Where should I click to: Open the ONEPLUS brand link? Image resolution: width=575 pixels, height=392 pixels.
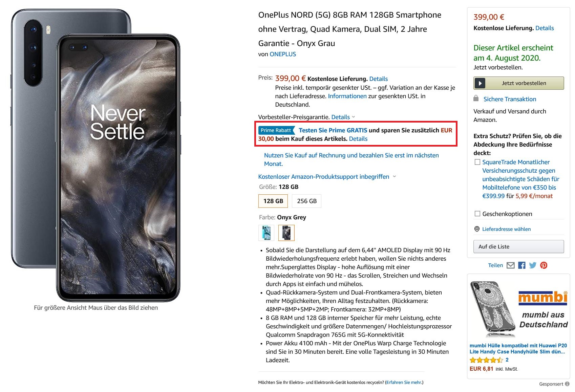pos(283,54)
